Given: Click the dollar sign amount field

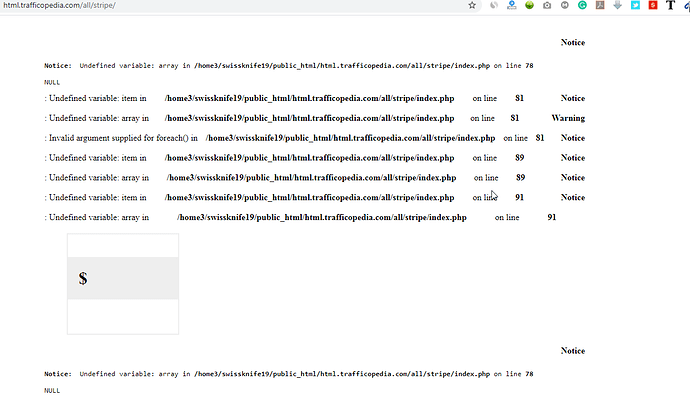Looking at the screenshot, I should click(123, 279).
